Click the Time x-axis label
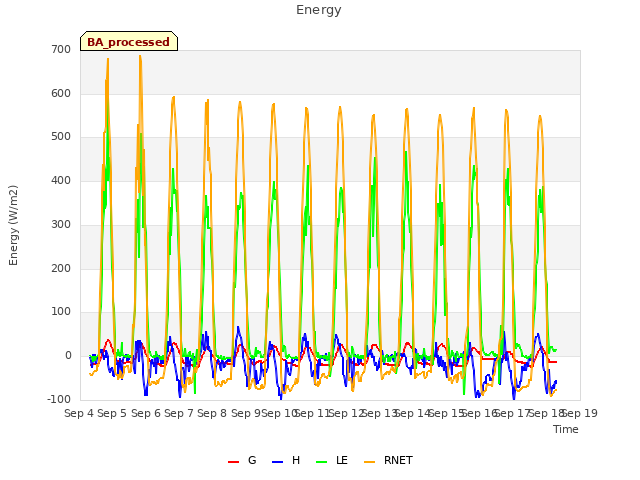This screenshot has height=480, width=640. click(x=566, y=429)
